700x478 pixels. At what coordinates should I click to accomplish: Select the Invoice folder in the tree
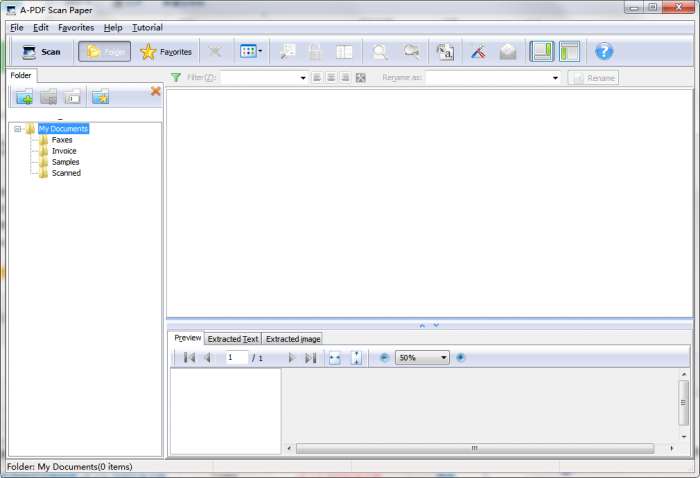tap(64, 151)
